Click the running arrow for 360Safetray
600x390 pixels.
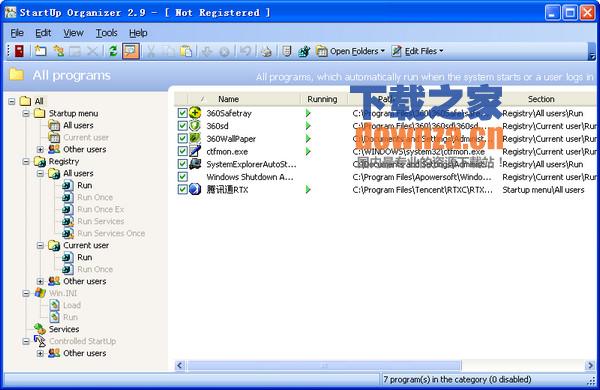308,113
